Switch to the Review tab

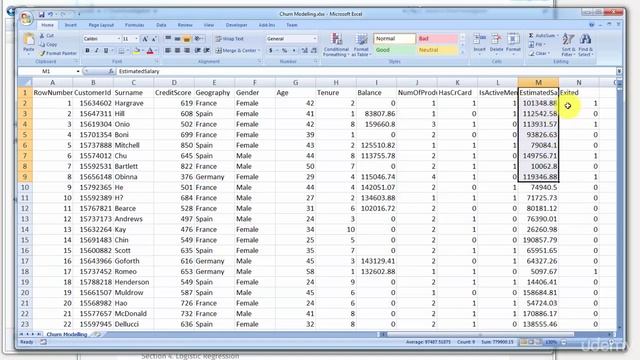pos(185,25)
